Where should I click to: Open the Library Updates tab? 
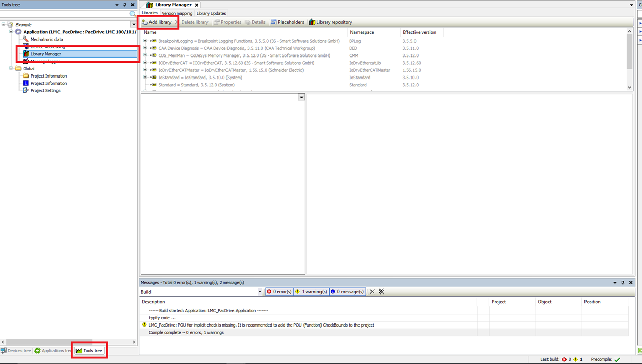click(211, 13)
